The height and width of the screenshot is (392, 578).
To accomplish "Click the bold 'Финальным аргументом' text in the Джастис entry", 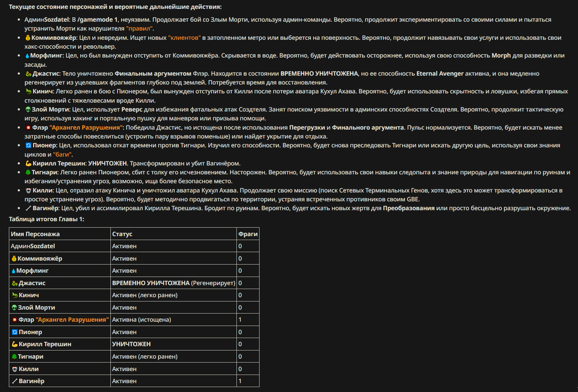I will click(x=153, y=73).
